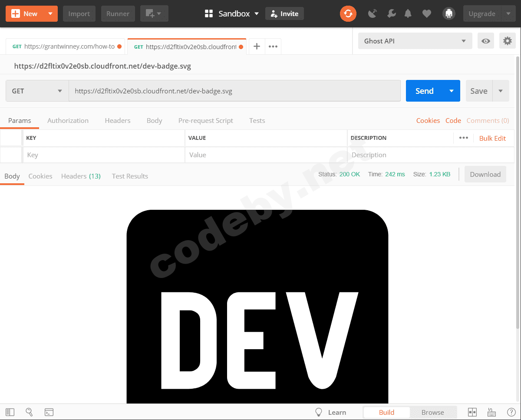521x420 pixels.
Task: Switch to the grantwinney.com request tab
Action: (x=66, y=46)
